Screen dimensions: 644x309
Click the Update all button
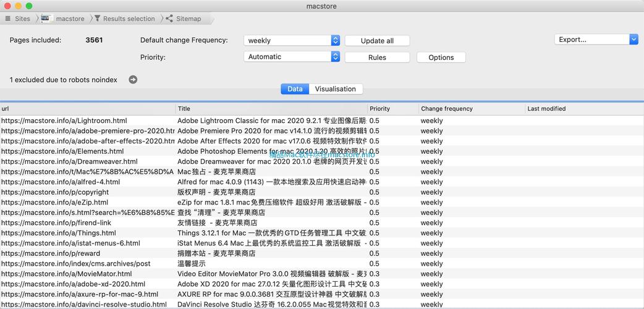(377, 41)
